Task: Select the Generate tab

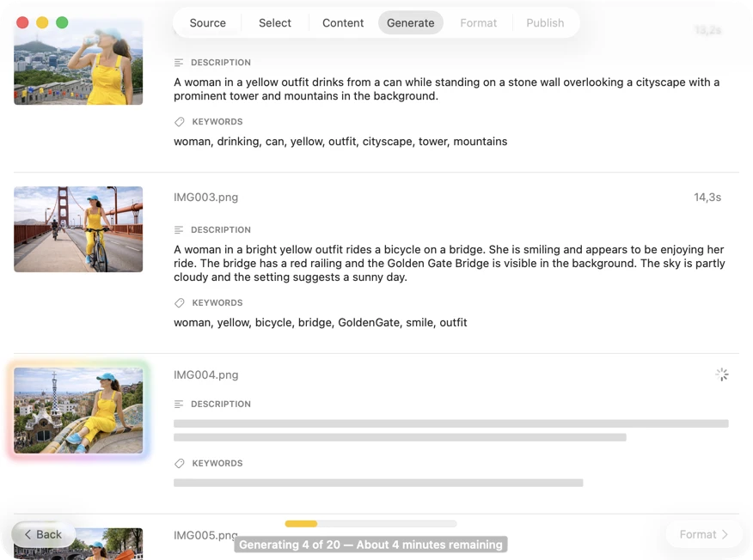Action: 410,23
